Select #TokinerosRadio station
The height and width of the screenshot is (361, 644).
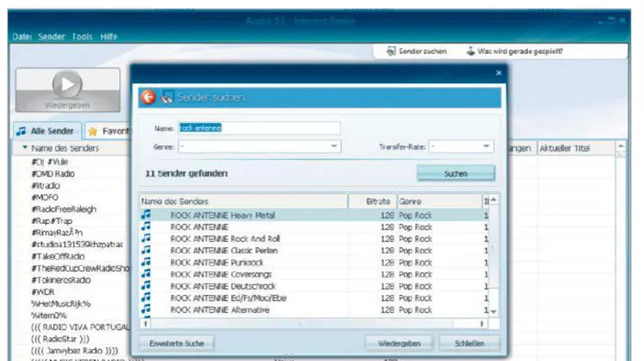point(61,280)
